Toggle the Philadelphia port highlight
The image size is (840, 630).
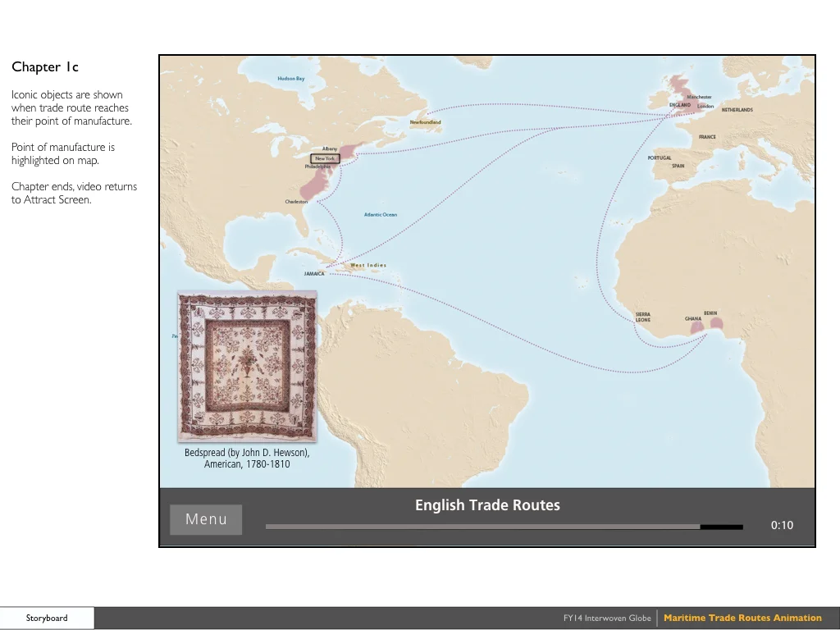click(317, 167)
